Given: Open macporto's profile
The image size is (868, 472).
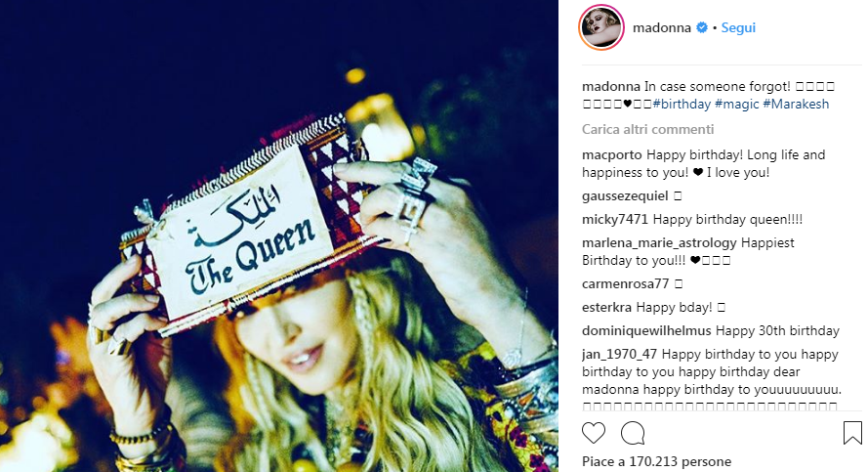Looking at the screenshot, I should click(611, 154).
